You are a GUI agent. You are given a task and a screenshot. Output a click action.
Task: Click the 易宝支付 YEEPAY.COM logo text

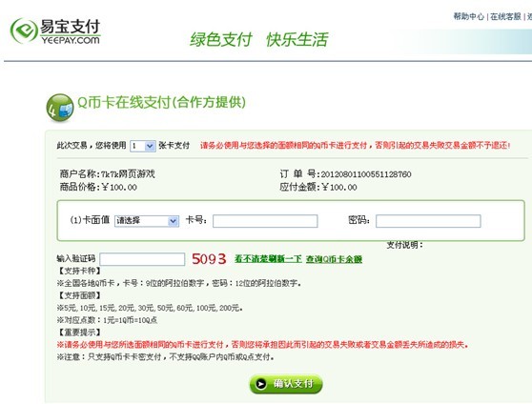tap(71, 31)
